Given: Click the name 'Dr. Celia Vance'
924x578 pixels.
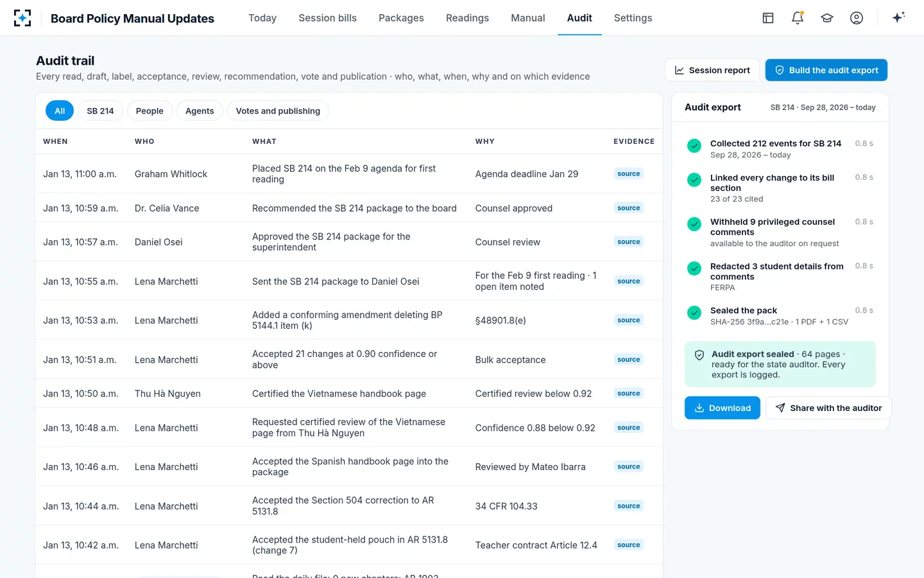Looking at the screenshot, I should [x=167, y=208].
